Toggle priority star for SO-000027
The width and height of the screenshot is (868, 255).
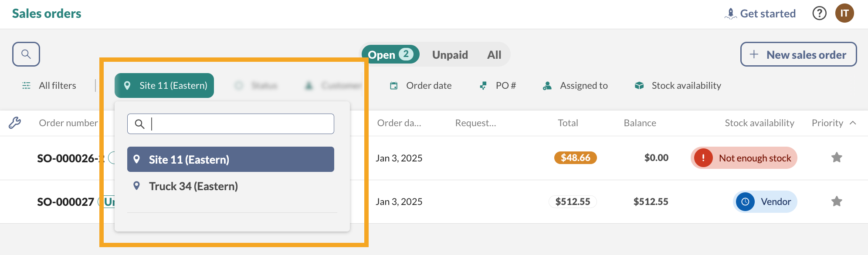(x=836, y=201)
